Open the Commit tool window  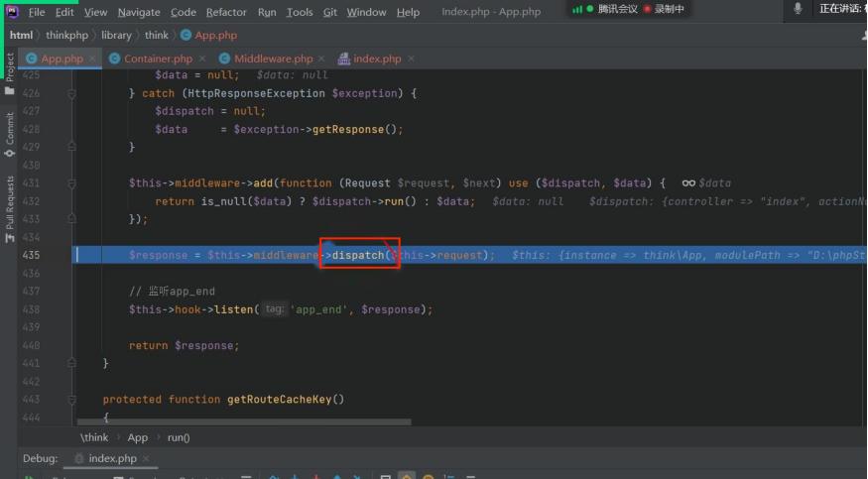pos(9,135)
